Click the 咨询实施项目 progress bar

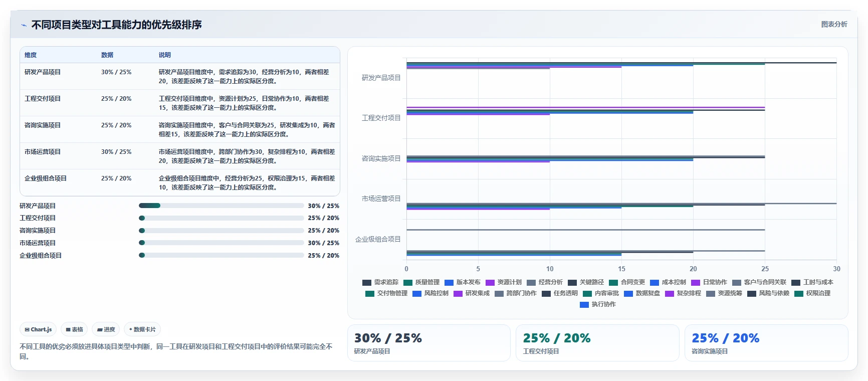(x=222, y=231)
